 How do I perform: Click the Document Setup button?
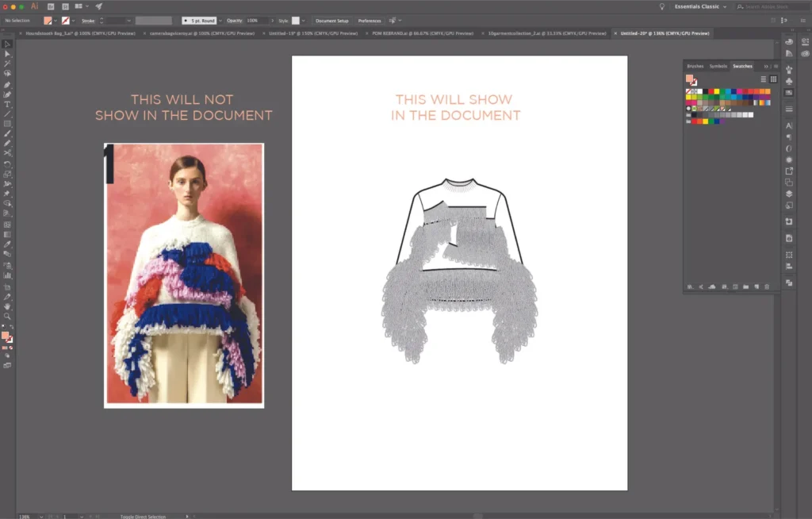(x=334, y=20)
